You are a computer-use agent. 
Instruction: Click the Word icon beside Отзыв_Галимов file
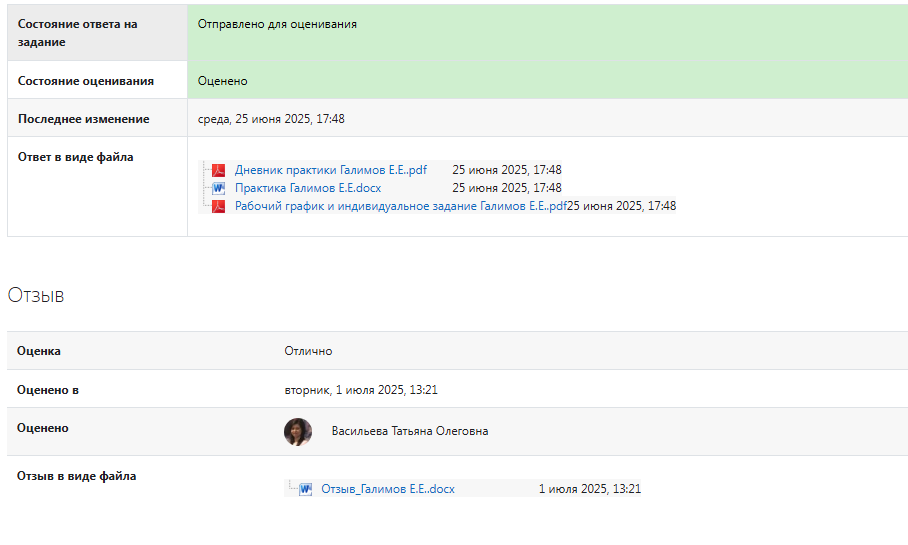tap(305, 489)
